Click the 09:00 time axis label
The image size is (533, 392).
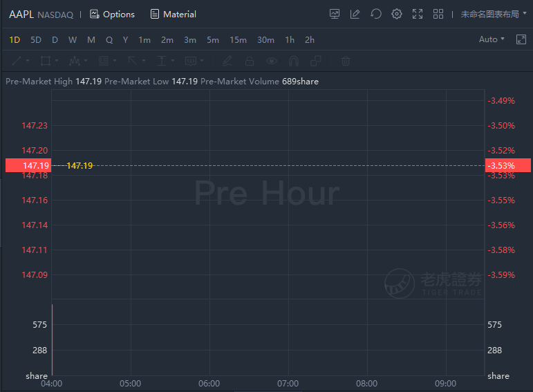point(446,384)
